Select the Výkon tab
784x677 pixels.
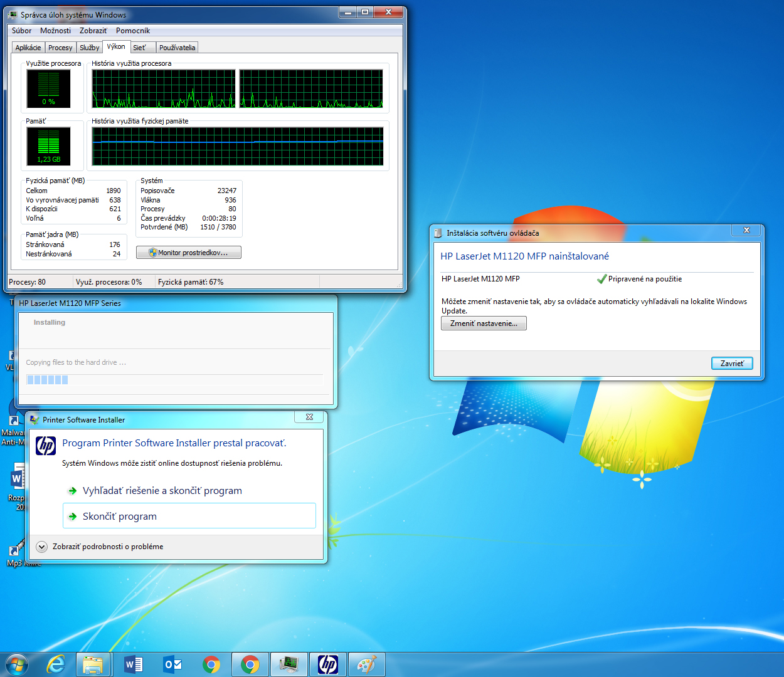[116, 46]
